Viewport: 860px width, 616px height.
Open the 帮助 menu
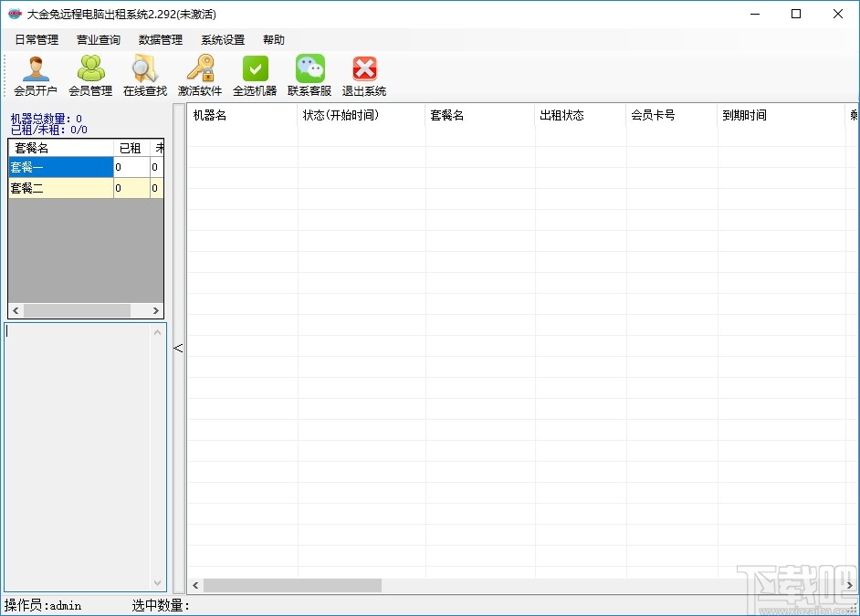[x=273, y=39]
